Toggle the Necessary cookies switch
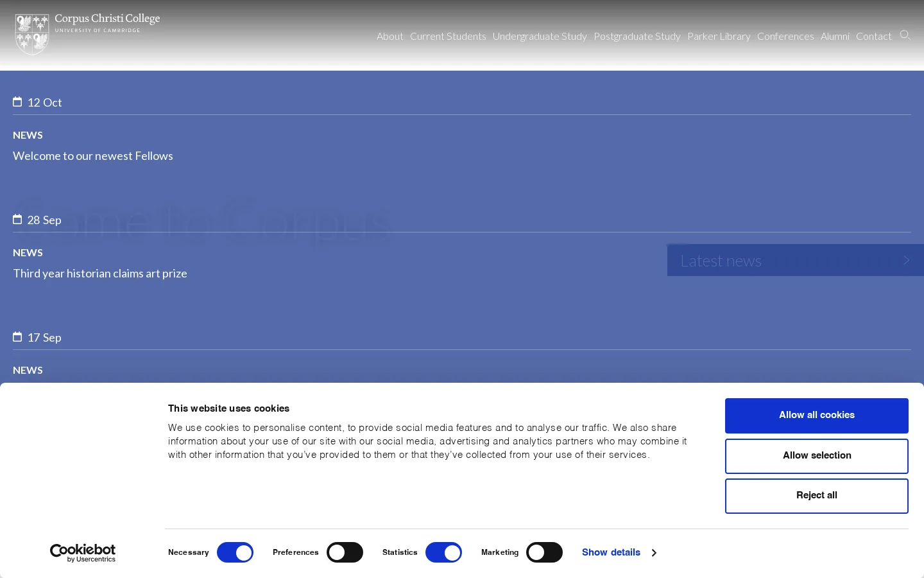The image size is (924, 578). pos(235,552)
